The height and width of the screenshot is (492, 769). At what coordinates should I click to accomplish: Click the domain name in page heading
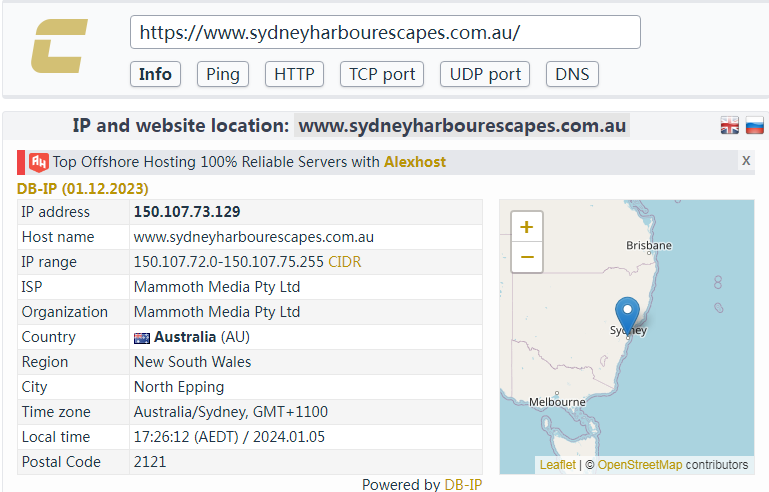click(462, 126)
